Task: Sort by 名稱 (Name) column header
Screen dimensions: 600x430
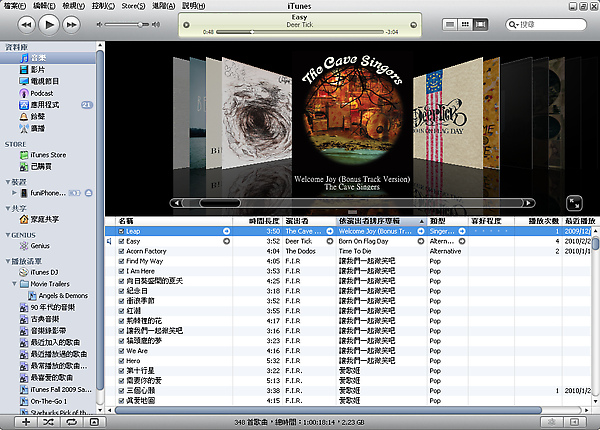Action: tap(174, 221)
